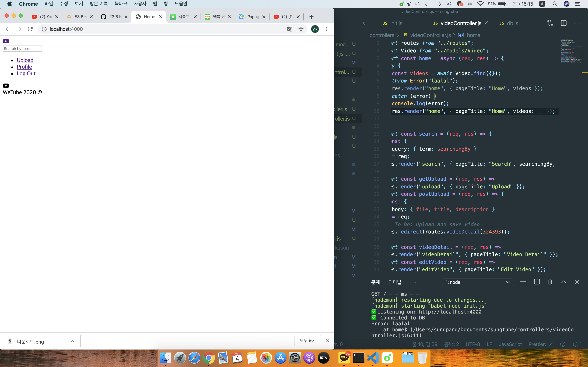Click the Prettier status bar item
This screenshot has width=588, height=367.
pos(540,344)
